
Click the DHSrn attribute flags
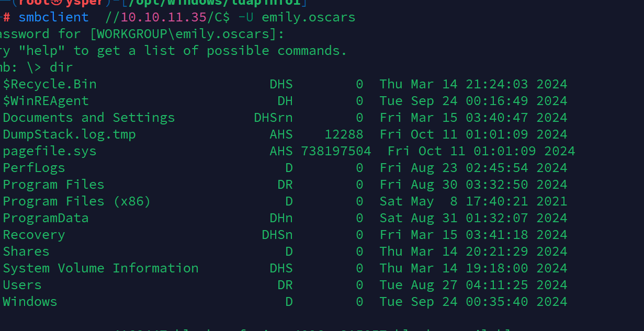pos(273,118)
